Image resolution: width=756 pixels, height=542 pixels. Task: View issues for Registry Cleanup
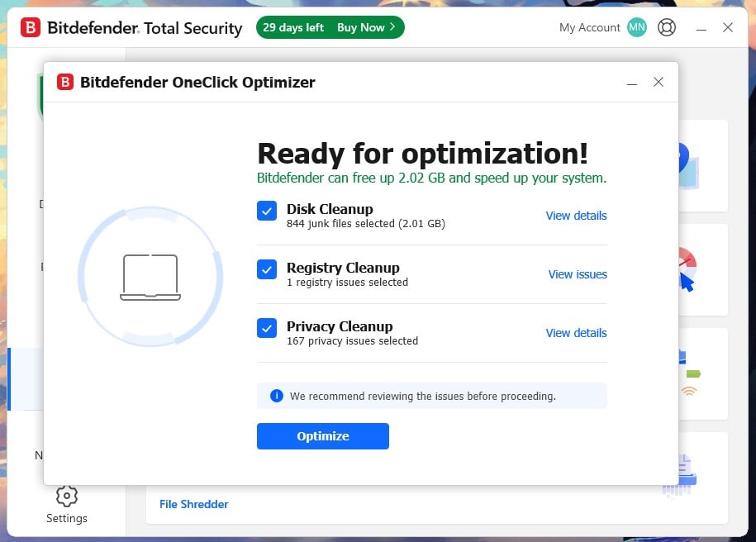click(578, 274)
